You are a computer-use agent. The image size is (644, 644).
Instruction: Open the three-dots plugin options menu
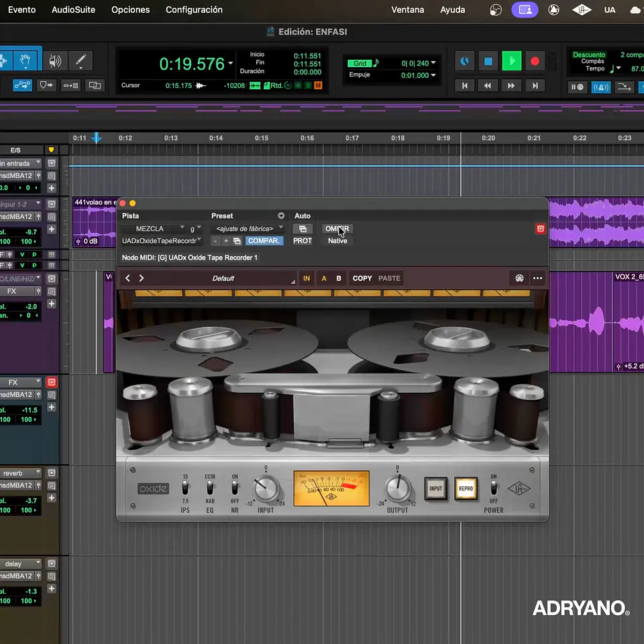(x=537, y=278)
